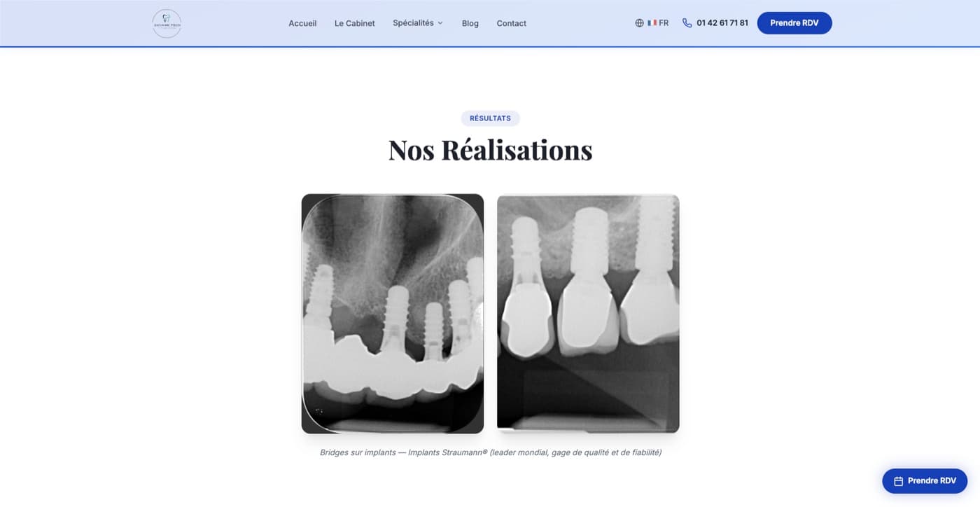980x507 pixels.
Task: Click the RÉSULTATS badge
Action: pyautogui.click(x=490, y=118)
